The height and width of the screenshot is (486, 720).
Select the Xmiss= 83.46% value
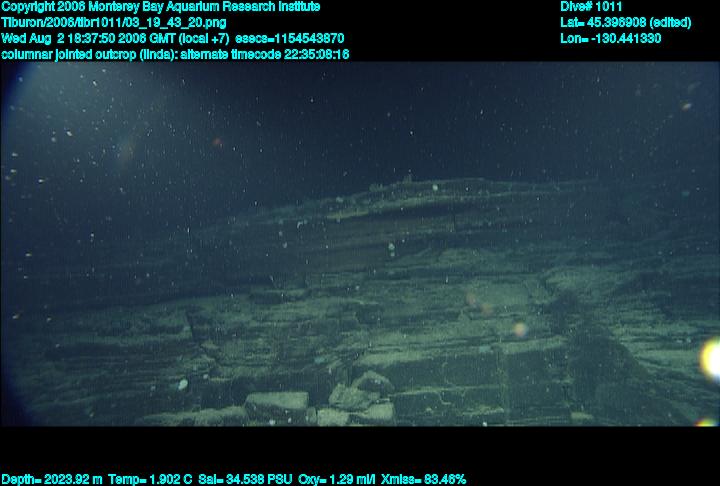[424, 479]
